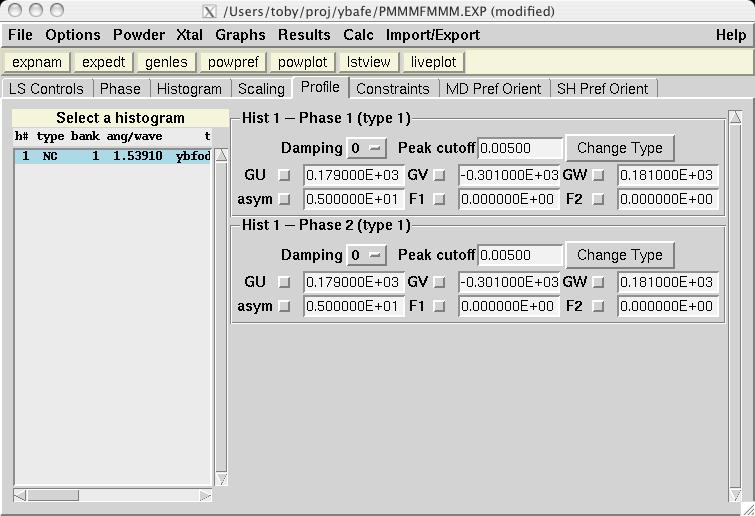Click the histogram list scroll-up arrow
This screenshot has height=516, width=755.
coord(221,155)
